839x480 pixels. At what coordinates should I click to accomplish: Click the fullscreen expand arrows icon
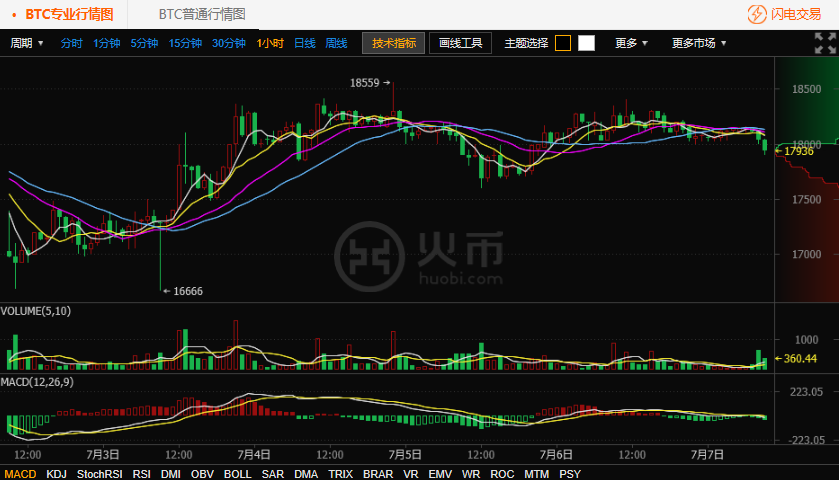[x=825, y=43]
